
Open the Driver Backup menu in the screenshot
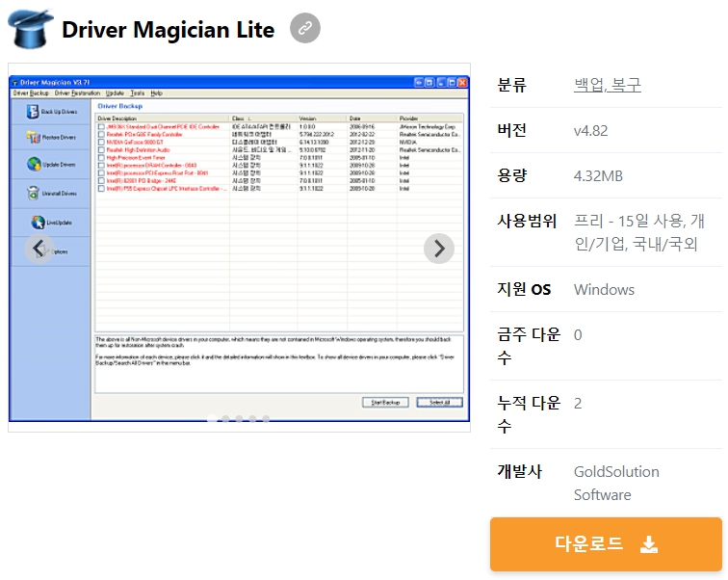(x=31, y=93)
